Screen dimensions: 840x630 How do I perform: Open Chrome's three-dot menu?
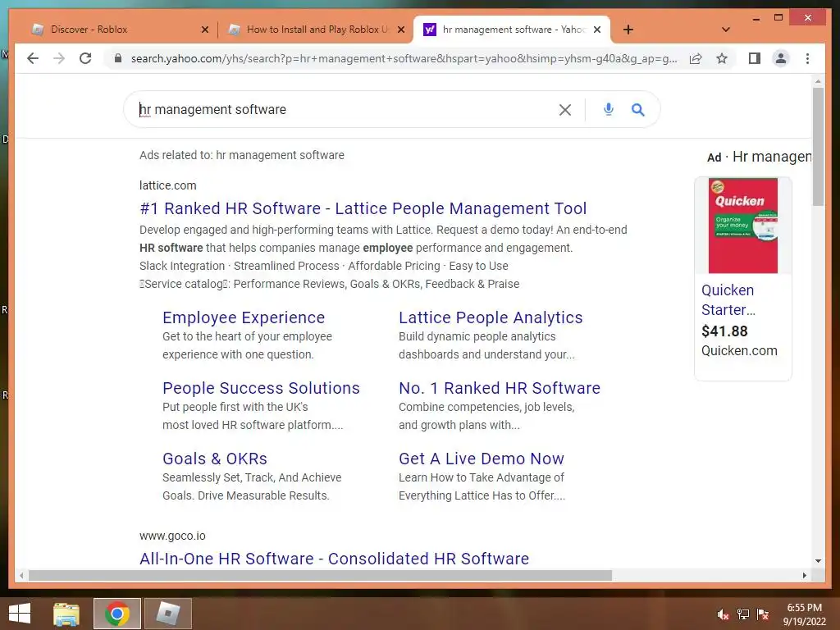807,58
